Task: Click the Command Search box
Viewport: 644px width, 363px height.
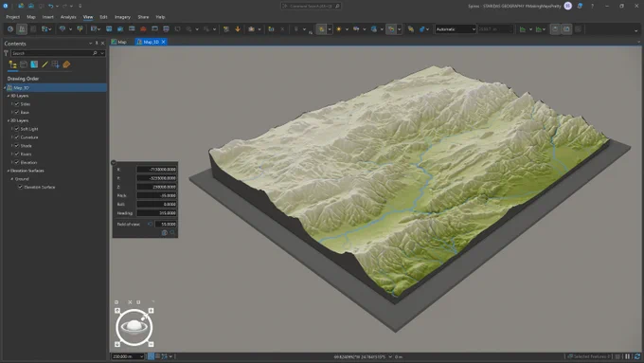Action: point(311,6)
